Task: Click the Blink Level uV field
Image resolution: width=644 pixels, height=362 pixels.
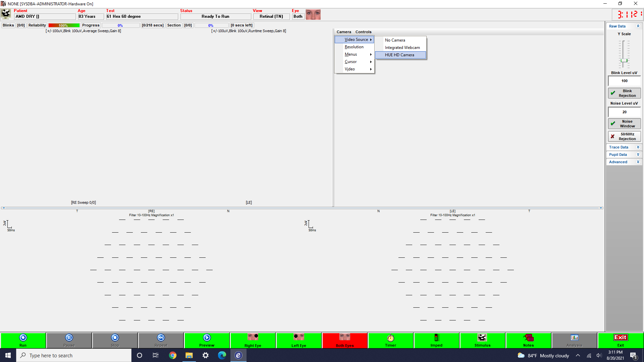Action: pyautogui.click(x=624, y=81)
